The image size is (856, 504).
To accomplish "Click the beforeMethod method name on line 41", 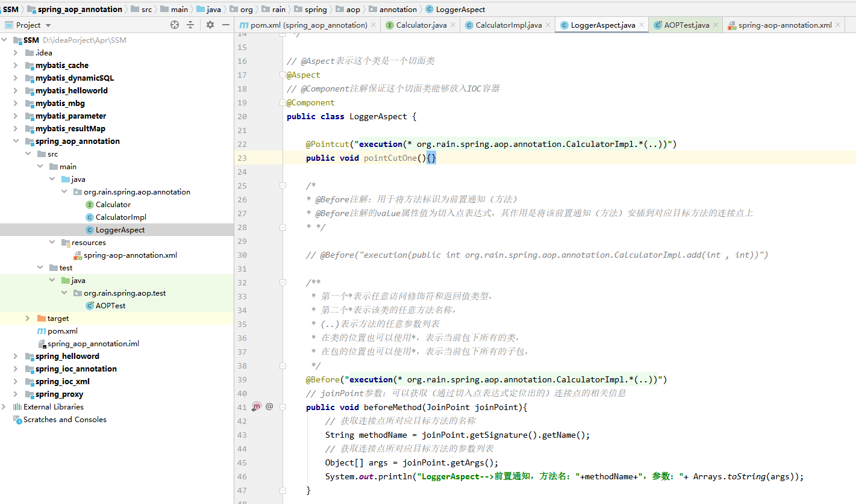I will click(393, 407).
